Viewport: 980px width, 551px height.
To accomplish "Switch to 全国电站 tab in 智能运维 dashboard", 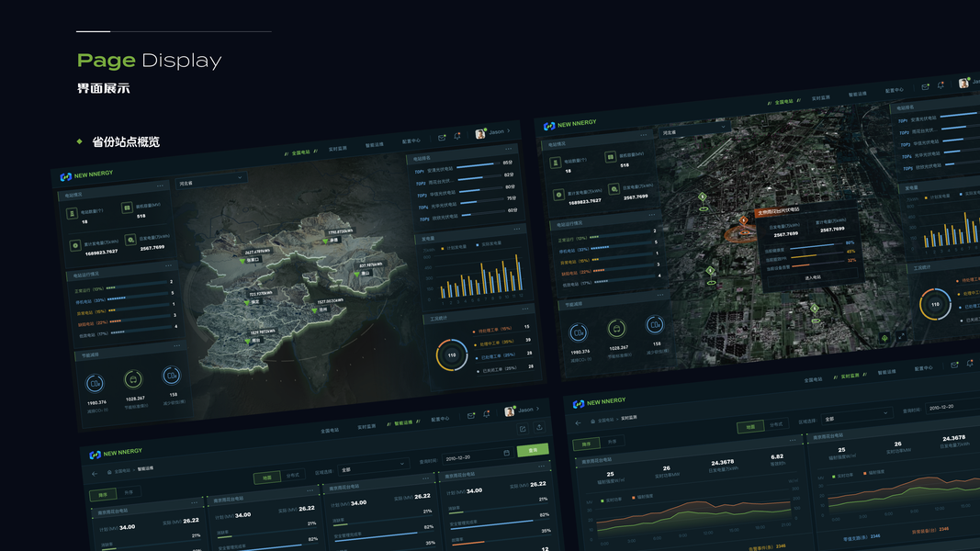I will tap(330, 431).
